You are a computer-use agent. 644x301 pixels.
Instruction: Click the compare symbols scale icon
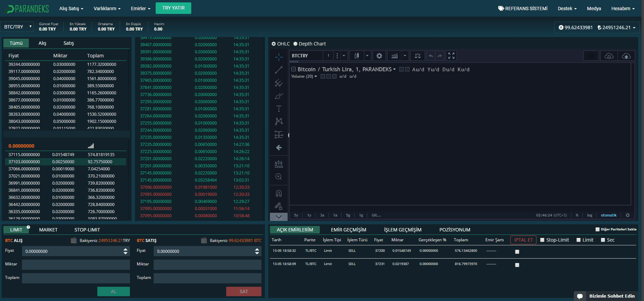click(417, 56)
